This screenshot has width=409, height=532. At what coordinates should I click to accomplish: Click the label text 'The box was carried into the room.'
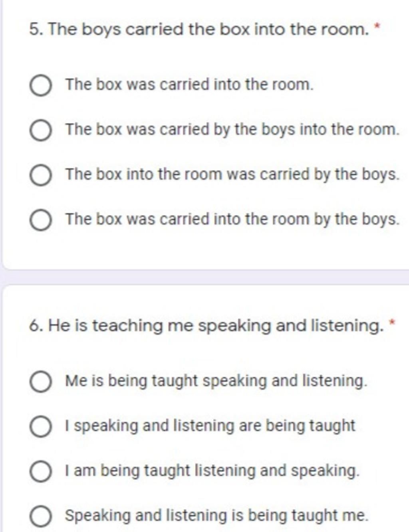(189, 85)
